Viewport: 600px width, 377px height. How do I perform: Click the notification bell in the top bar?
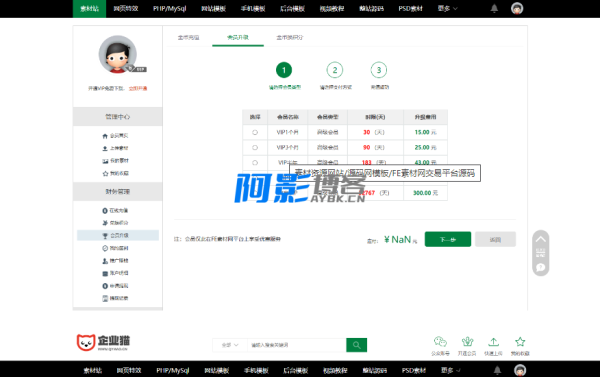494,8
